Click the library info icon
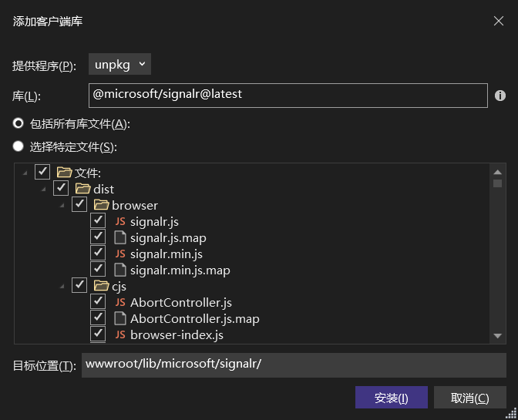The height and width of the screenshot is (420, 518). (x=499, y=96)
